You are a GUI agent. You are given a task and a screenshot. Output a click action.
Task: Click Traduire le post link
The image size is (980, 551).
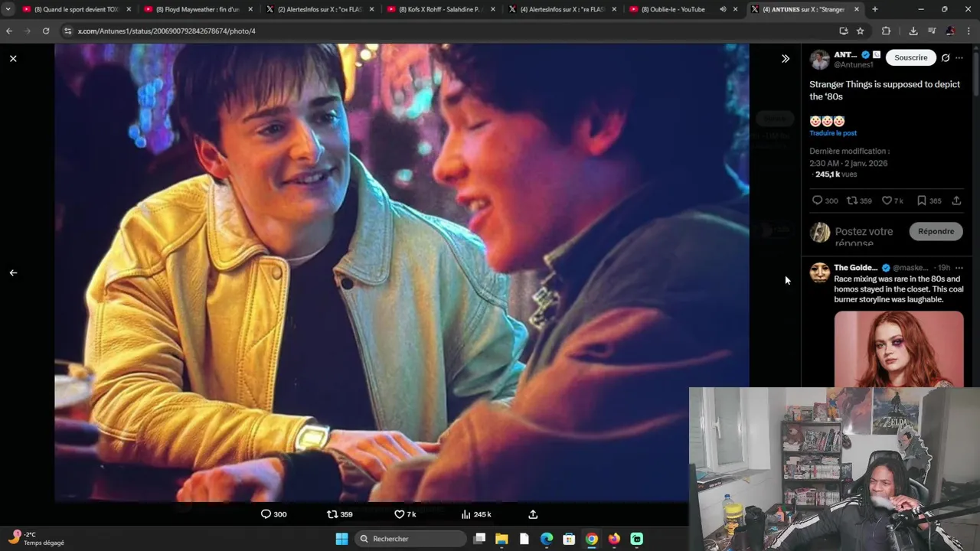click(833, 133)
